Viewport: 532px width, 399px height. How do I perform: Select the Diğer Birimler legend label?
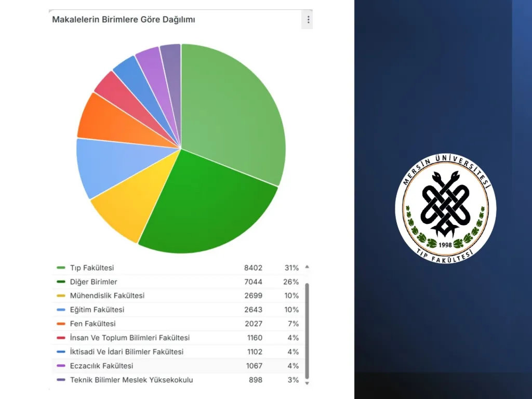pyautogui.click(x=94, y=282)
